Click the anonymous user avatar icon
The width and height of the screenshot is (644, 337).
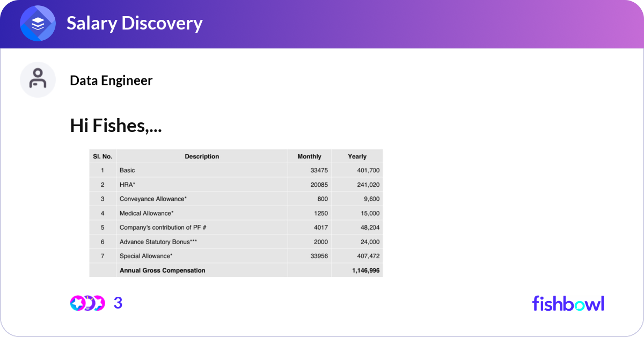tap(38, 79)
